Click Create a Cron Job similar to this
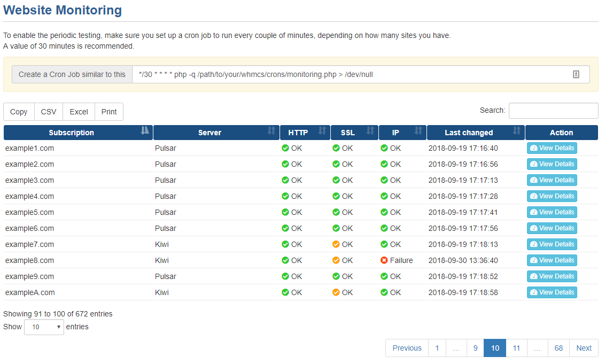 point(71,74)
